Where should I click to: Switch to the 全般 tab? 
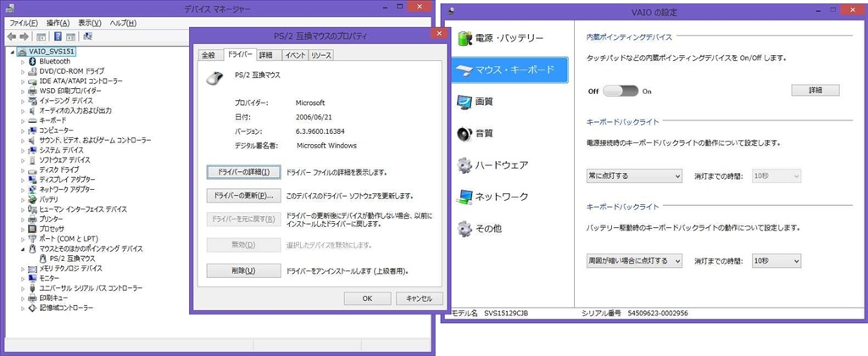209,55
